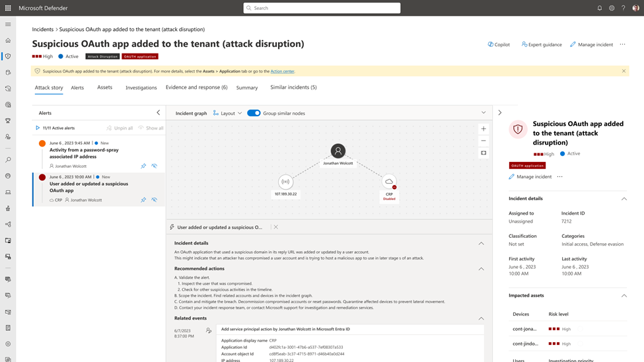Open settings gear in top bar
The width and height of the screenshot is (644, 362).
612,8
